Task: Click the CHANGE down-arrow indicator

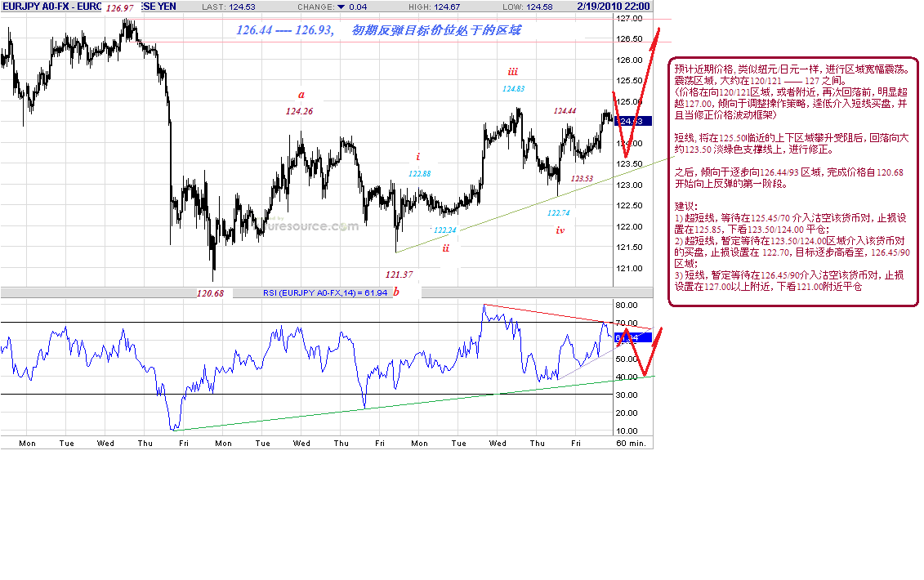Action: click(x=341, y=7)
